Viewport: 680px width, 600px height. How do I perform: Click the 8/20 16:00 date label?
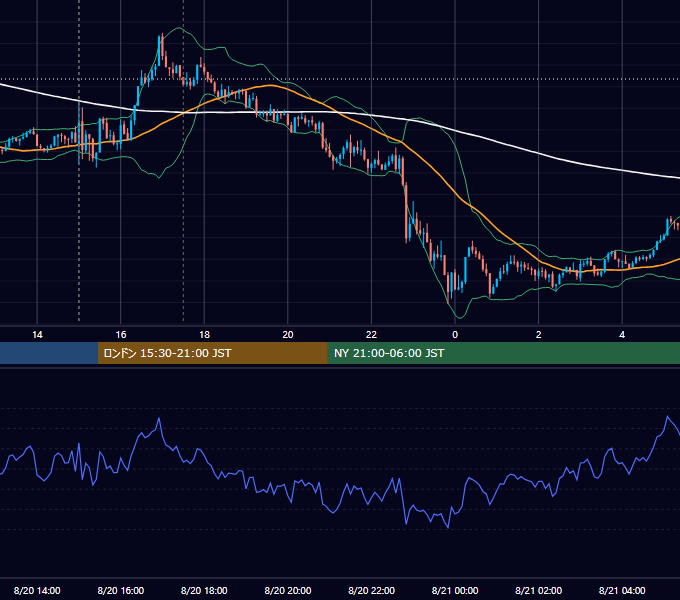(121, 590)
